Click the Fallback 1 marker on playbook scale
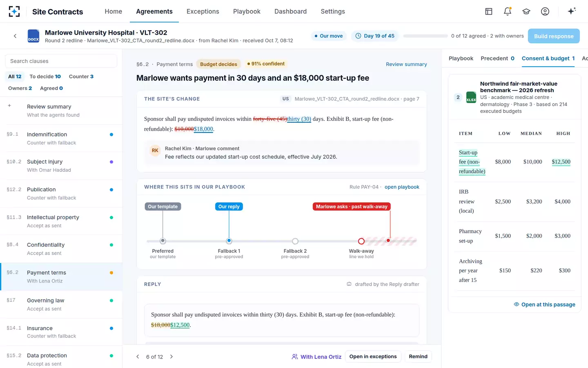The height and width of the screenshot is (368, 588). pyautogui.click(x=229, y=241)
